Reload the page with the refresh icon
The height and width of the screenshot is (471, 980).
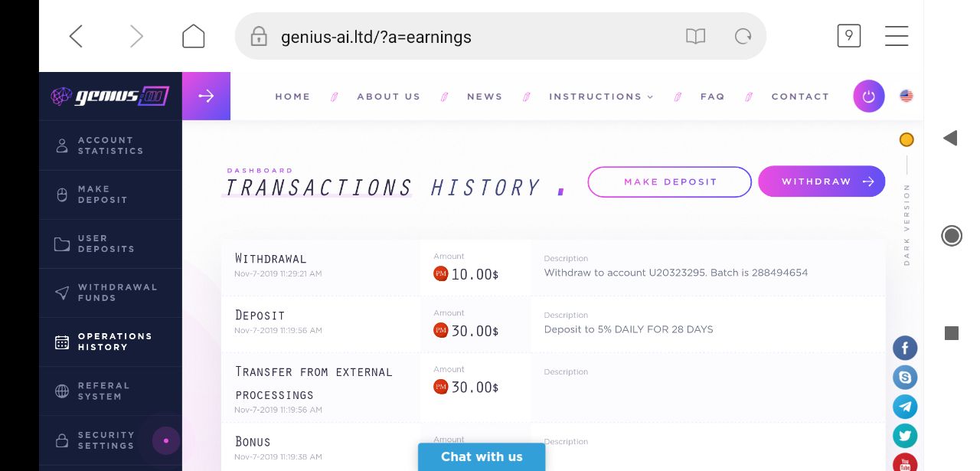743,36
